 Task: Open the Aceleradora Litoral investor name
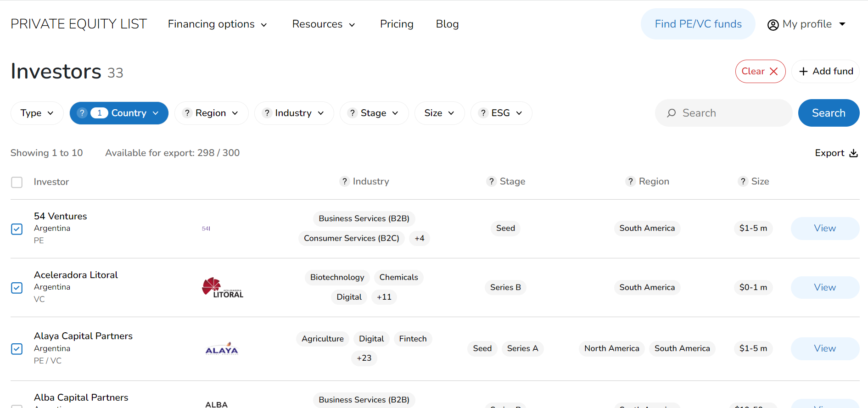pyautogui.click(x=76, y=275)
